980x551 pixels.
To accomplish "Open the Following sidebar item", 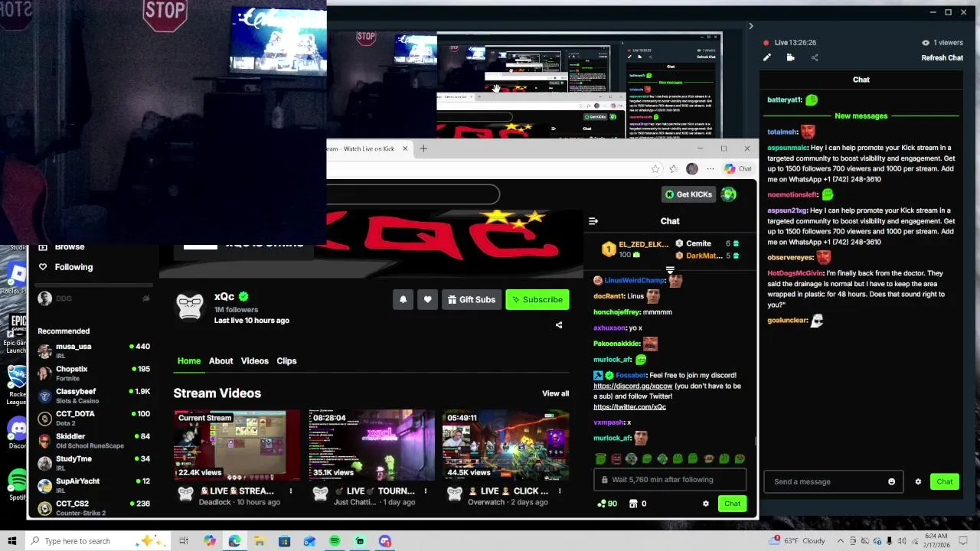I will click(65, 267).
